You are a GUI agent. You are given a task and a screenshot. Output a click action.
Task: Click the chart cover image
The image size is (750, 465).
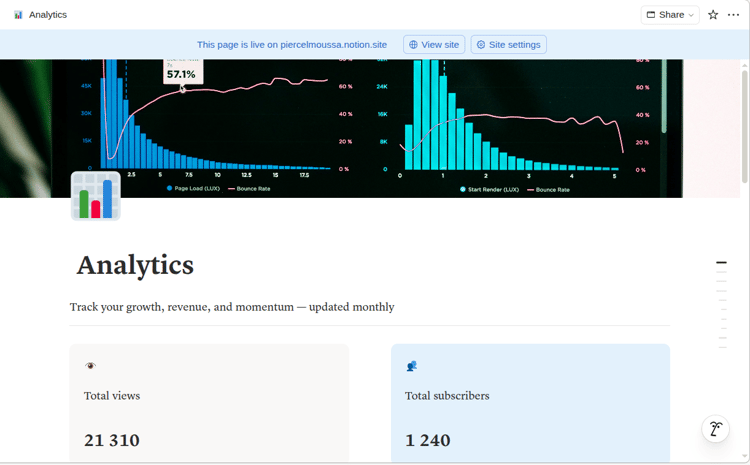tap(400, 120)
